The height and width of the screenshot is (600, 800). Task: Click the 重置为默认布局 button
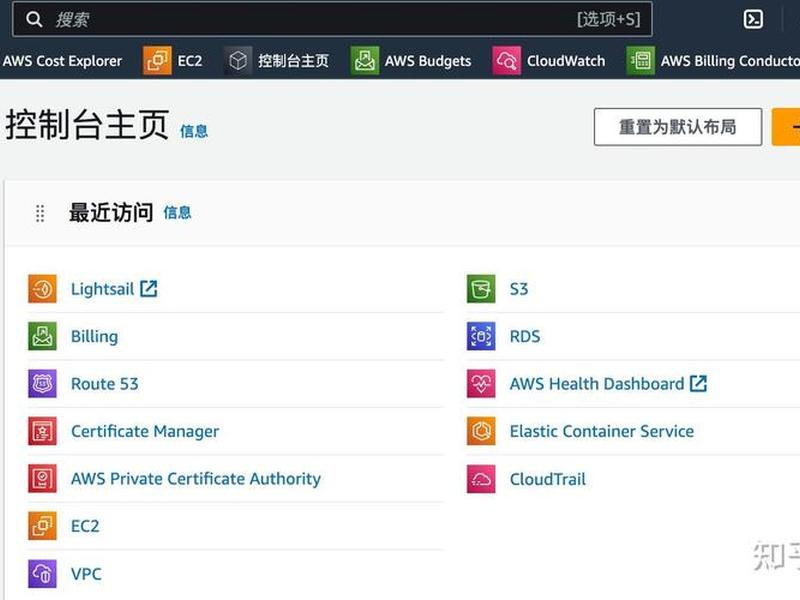(678, 127)
